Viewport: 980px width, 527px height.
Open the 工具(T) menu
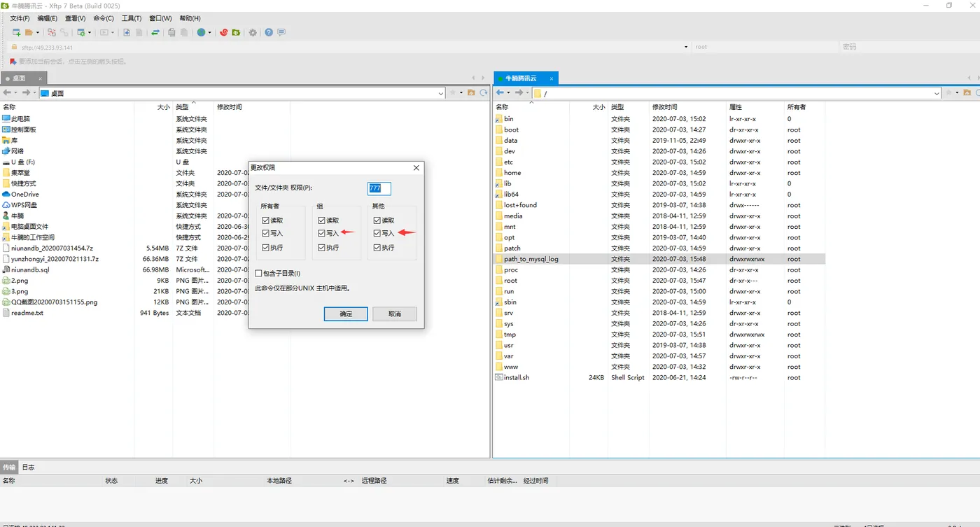tap(132, 18)
